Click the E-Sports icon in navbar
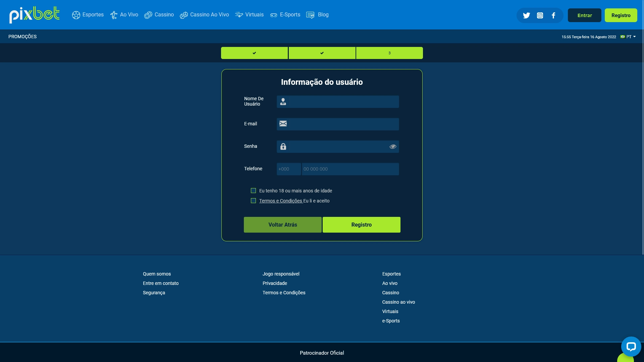 coord(273,15)
